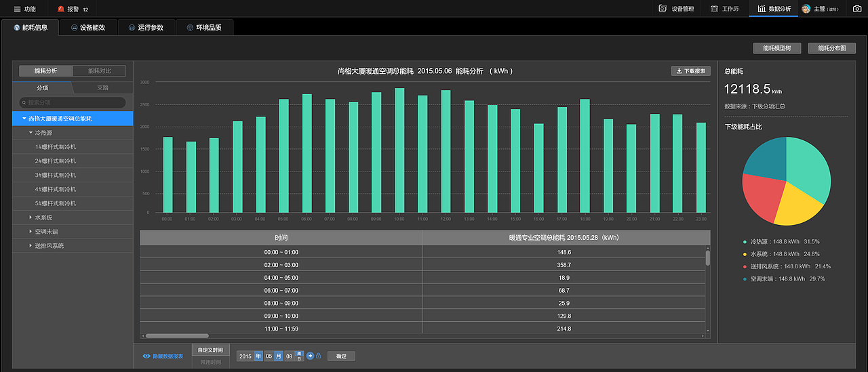The width and height of the screenshot is (868, 372).
Task: Toggle 隐藏数据报表 eye icon
Action: tap(146, 356)
